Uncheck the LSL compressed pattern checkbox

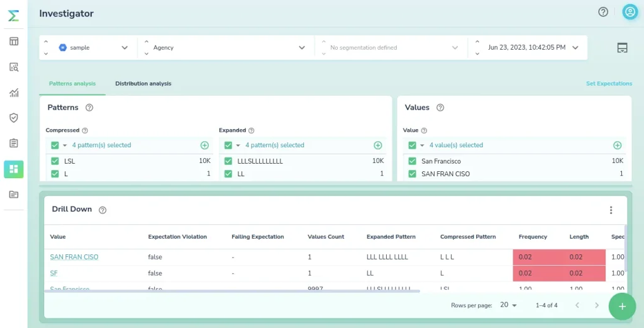(55, 161)
